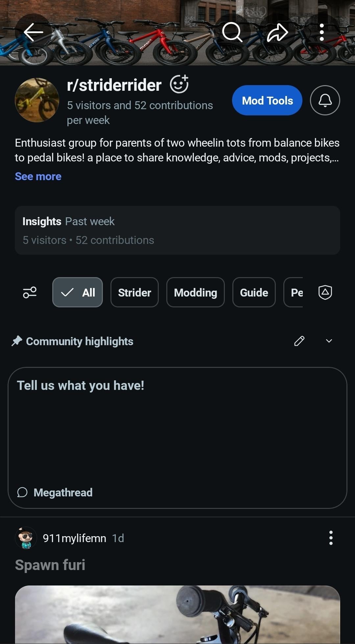Open the Mod Tools button

267,100
